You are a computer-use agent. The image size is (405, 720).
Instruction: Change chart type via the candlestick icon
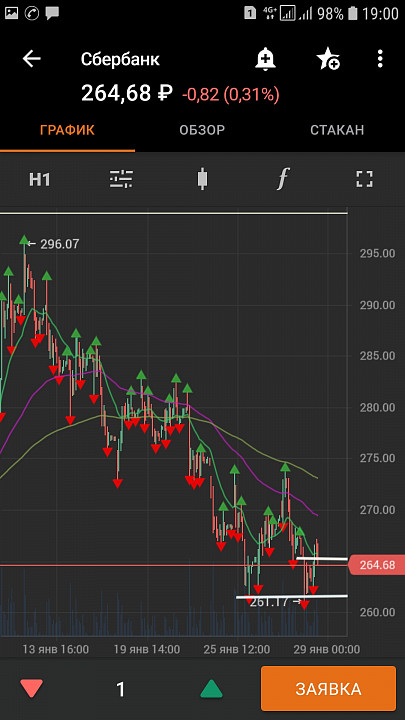tap(202, 179)
